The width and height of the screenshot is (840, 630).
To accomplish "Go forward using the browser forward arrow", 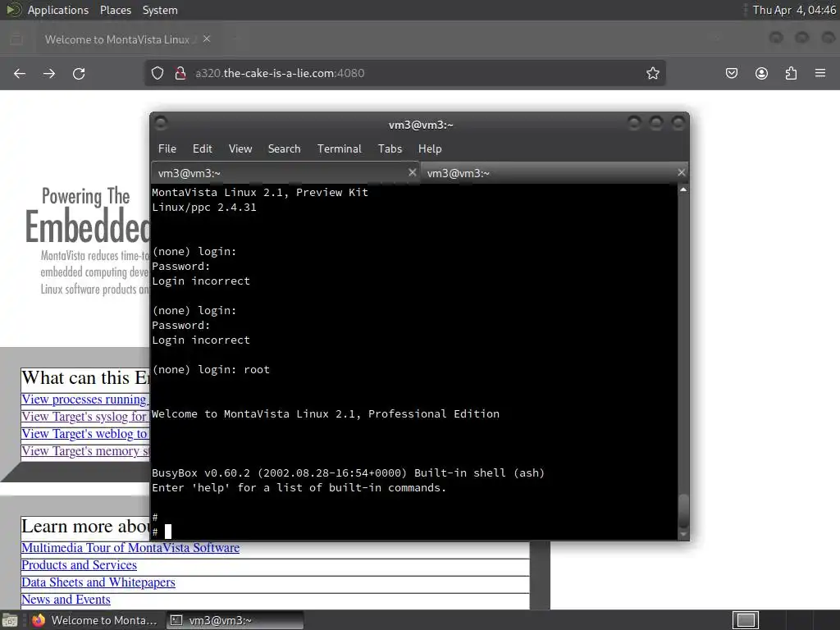I will pyautogui.click(x=49, y=73).
